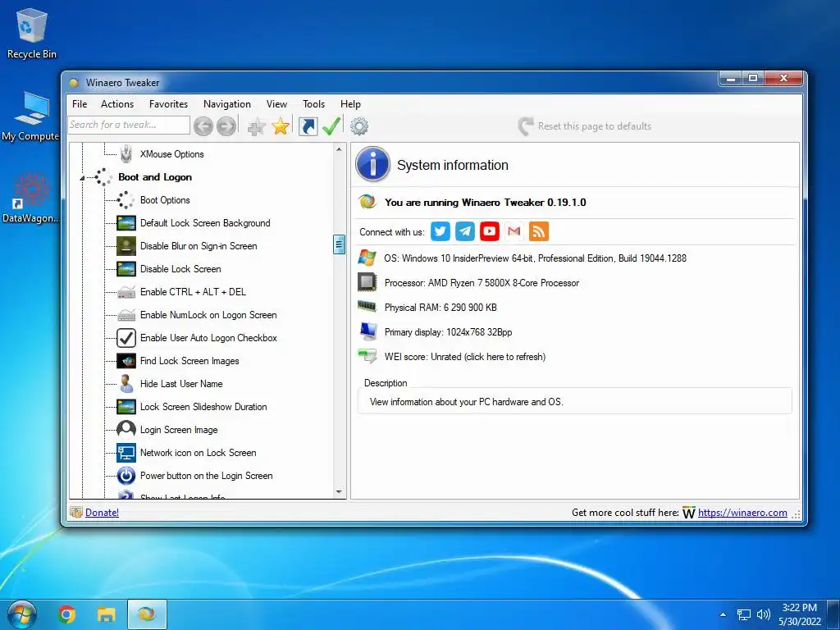This screenshot has width=840, height=630.
Task: Click the blue System information icon
Action: point(373,164)
